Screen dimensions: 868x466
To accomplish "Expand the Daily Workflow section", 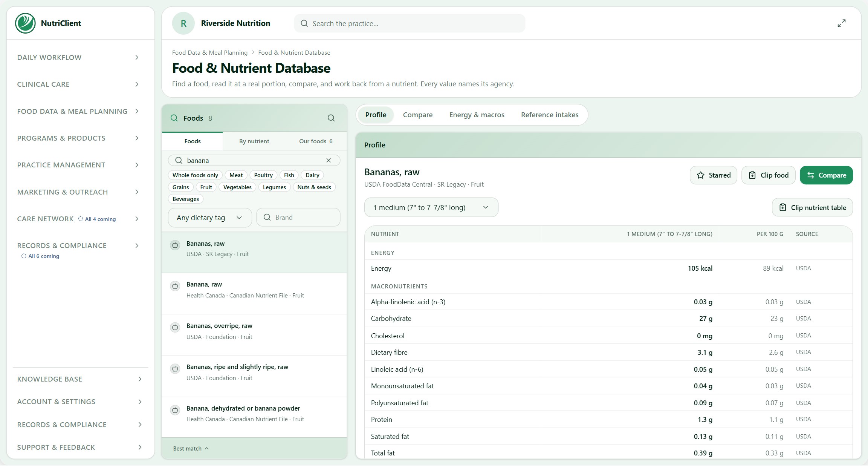I will tap(78, 57).
